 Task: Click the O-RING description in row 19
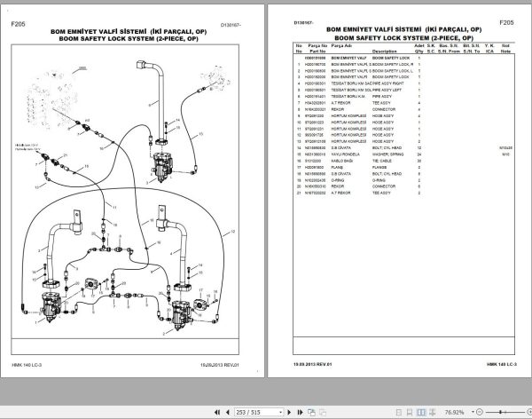coord(379,180)
